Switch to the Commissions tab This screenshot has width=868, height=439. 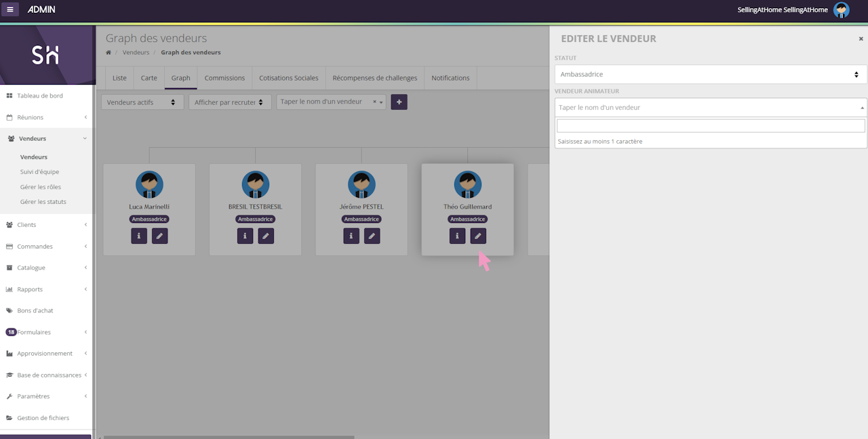224,78
